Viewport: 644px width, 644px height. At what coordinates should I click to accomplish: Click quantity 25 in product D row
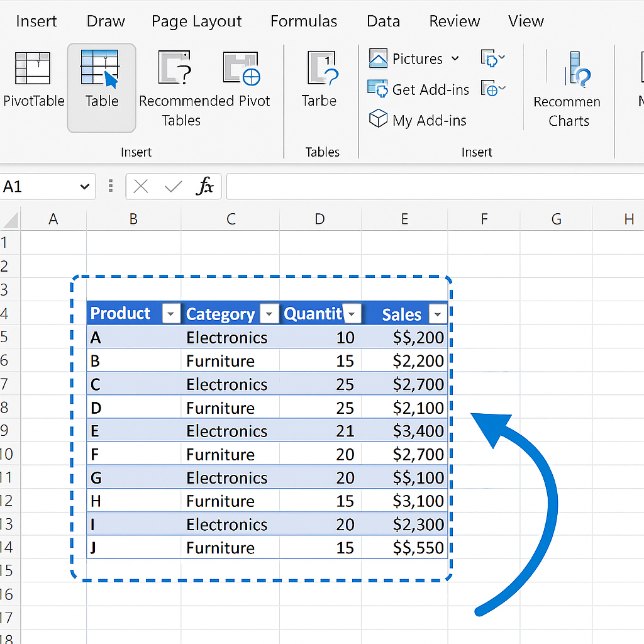[x=320, y=408]
